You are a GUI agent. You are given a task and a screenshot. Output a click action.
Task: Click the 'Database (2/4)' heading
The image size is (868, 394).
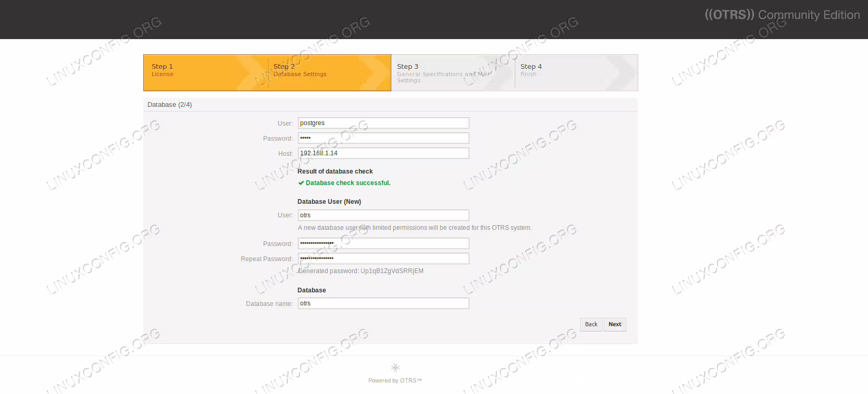(169, 105)
